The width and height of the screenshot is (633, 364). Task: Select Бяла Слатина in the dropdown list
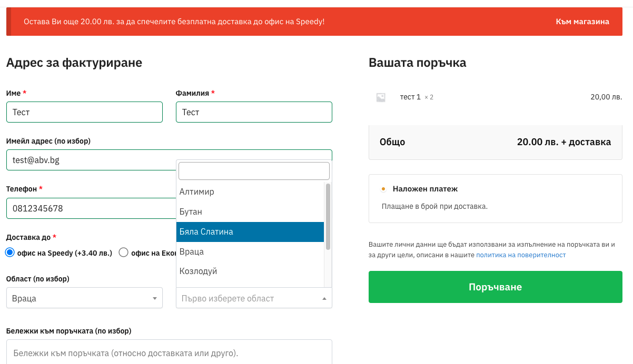(x=250, y=232)
